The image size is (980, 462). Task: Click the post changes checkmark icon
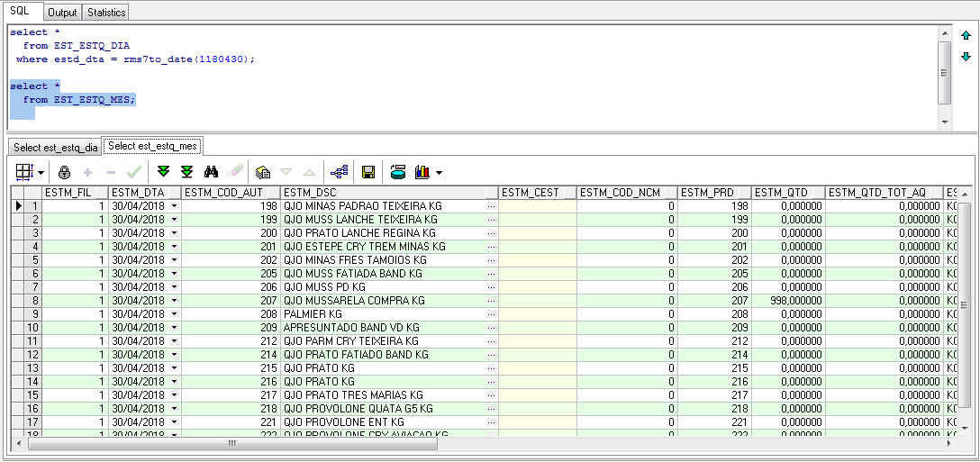(133, 171)
